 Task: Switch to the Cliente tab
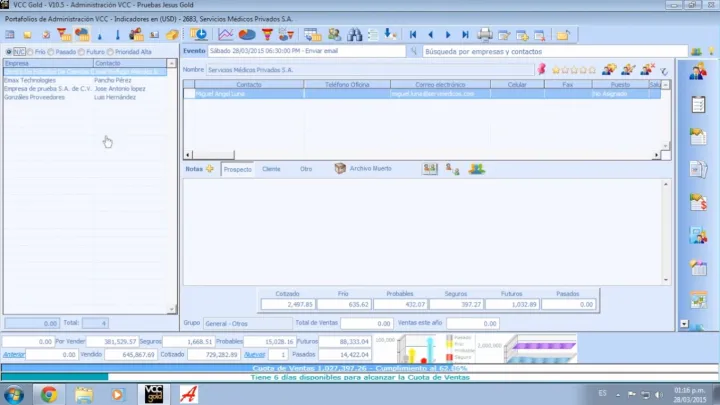pyautogui.click(x=271, y=169)
